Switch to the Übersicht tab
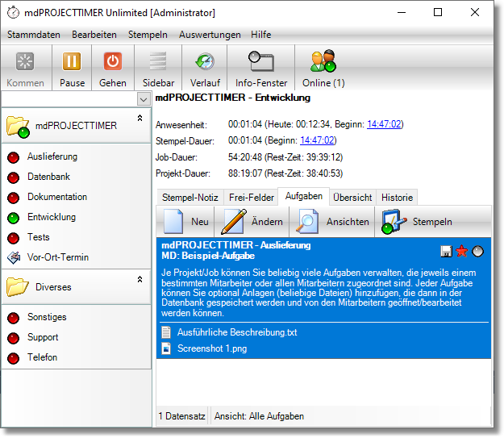This screenshot has height=438, width=504. (x=352, y=197)
